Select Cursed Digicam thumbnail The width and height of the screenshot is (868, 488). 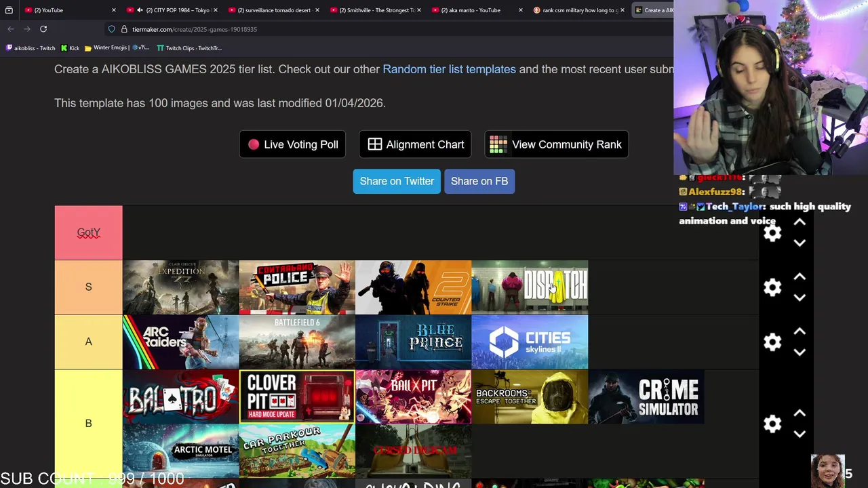[x=413, y=451]
